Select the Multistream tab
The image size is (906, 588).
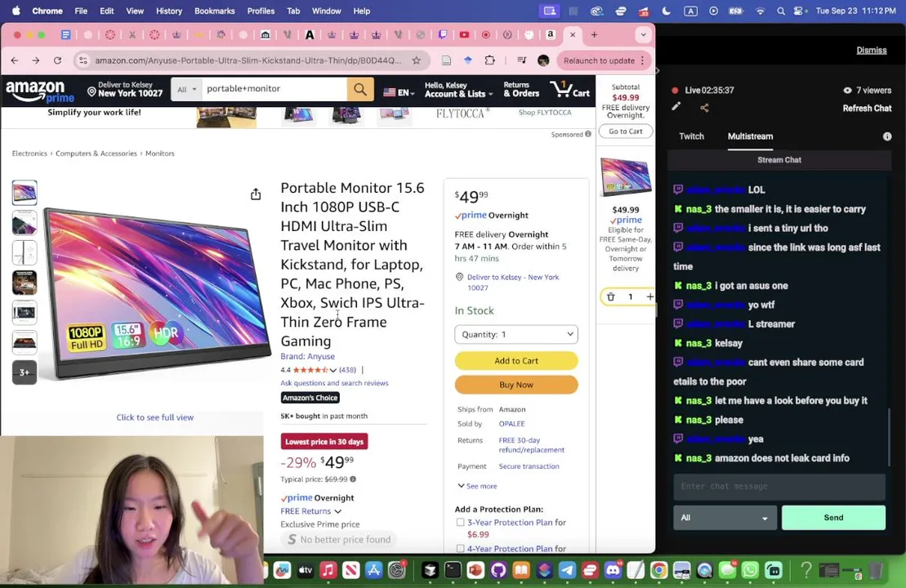tap(750, 136)
